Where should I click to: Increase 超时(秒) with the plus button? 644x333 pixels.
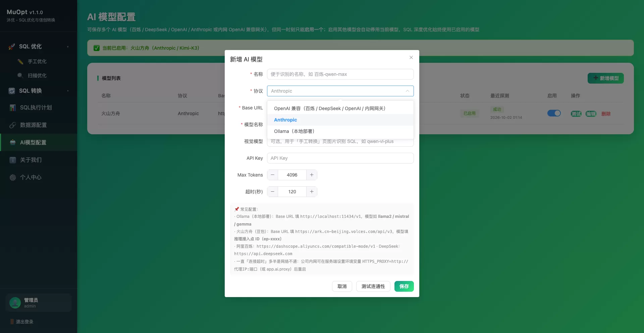point(312,192)
